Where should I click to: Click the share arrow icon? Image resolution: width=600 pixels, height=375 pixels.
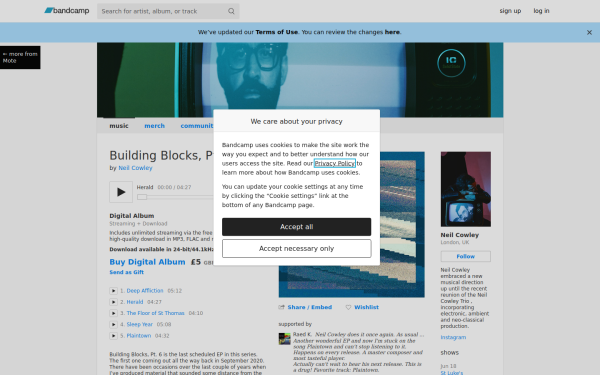[282, 307]
